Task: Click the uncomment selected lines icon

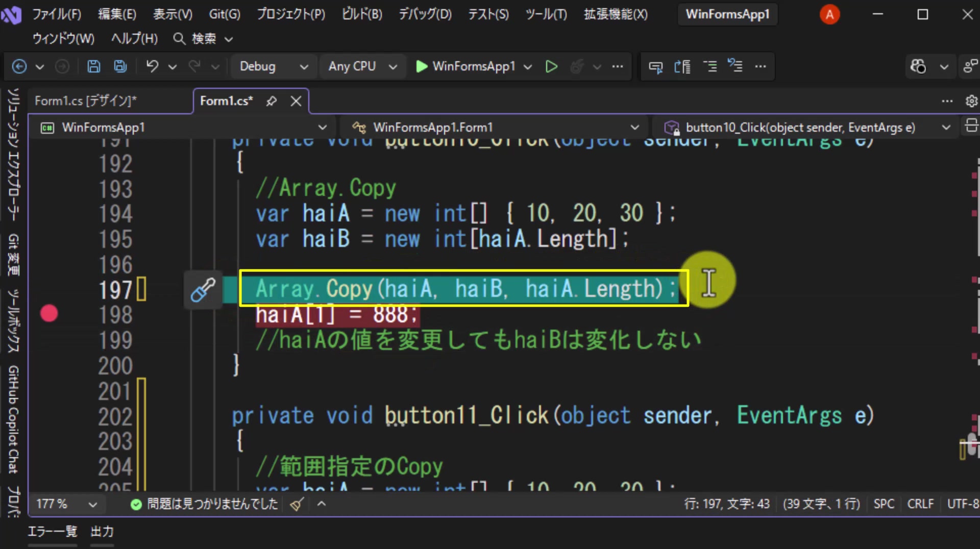Action: 735,66
